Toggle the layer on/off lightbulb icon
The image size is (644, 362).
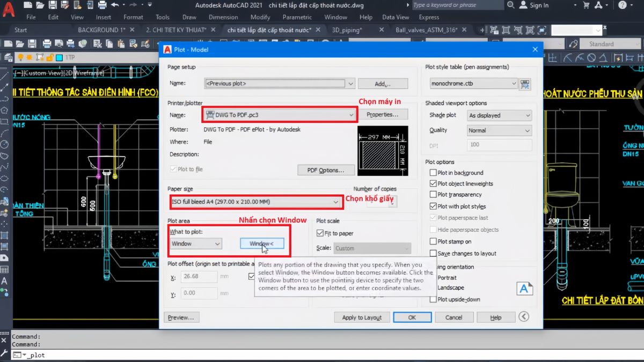coord(20,57)
